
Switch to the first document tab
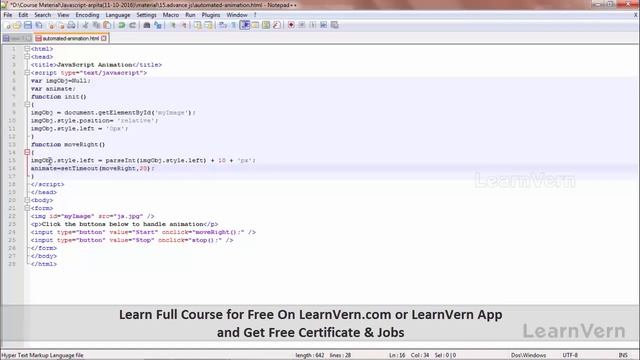click(x=17, y=38)
